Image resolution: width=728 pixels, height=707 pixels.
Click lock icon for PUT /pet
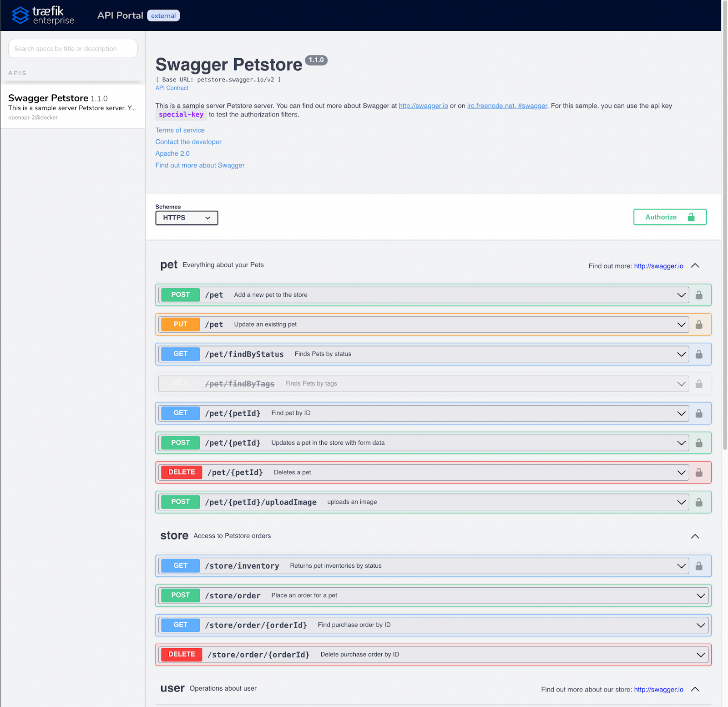(699, 325)
